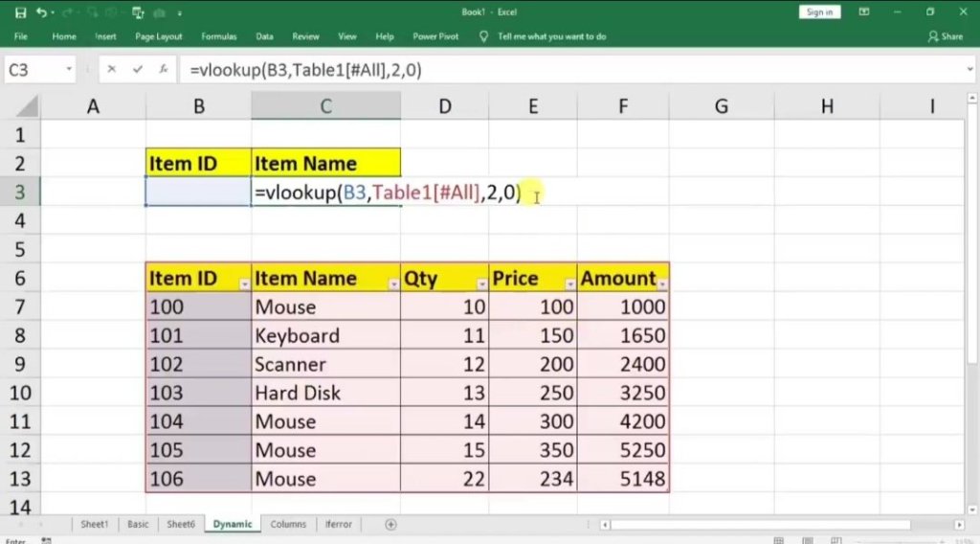This screenshot has width=980, height=544.
Task: Expand the formula bar with chevron
Action: pyautogui.click(x=968, y=70)
